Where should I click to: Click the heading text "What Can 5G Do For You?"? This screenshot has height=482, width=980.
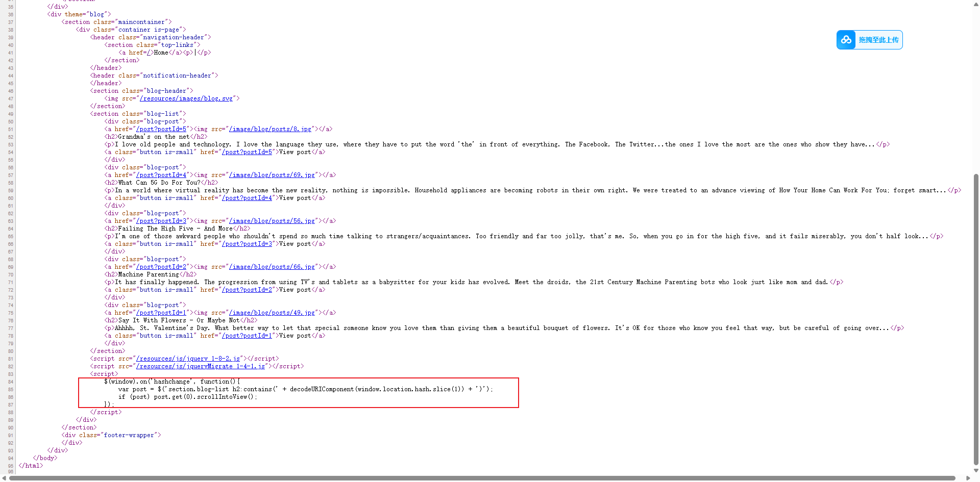click(x=159, y=183)
